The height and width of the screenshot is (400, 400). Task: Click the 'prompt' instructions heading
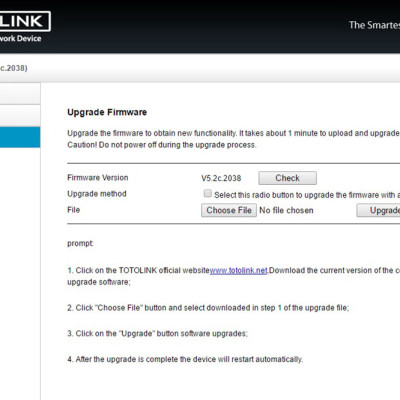(80, 244)
